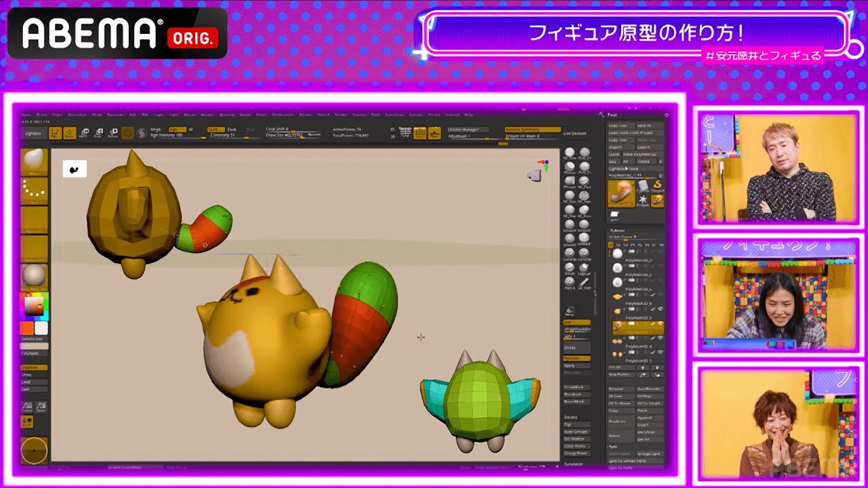Select the Edit mode icon in the top toolbar
The width and height of the screenshot is (868, 488).
click(55, 132)
